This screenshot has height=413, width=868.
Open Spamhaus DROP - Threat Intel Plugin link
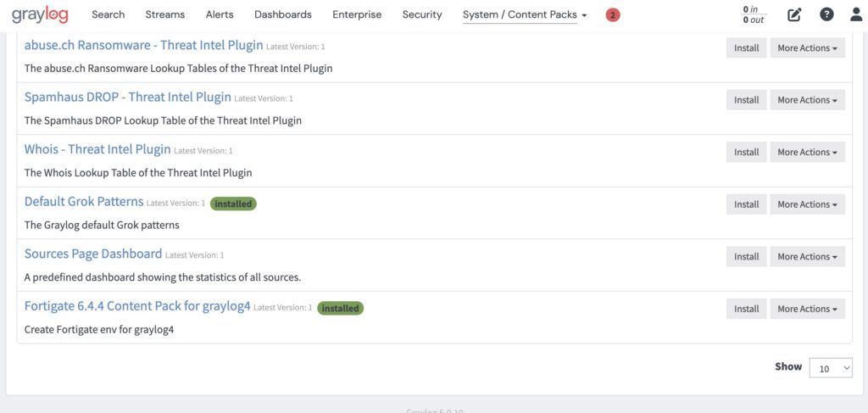[x=127, y=98]
